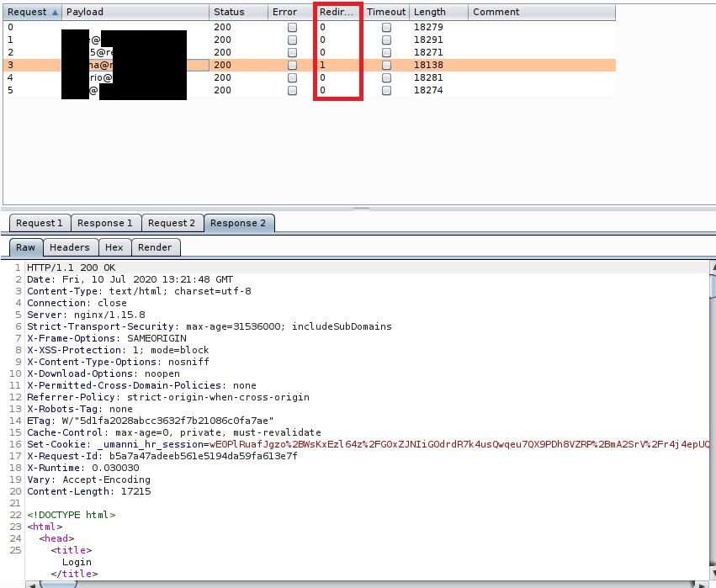716x588 pixels.
Task: Toggle Error checkbox for request 0
Action: click(x=292, y=28)
